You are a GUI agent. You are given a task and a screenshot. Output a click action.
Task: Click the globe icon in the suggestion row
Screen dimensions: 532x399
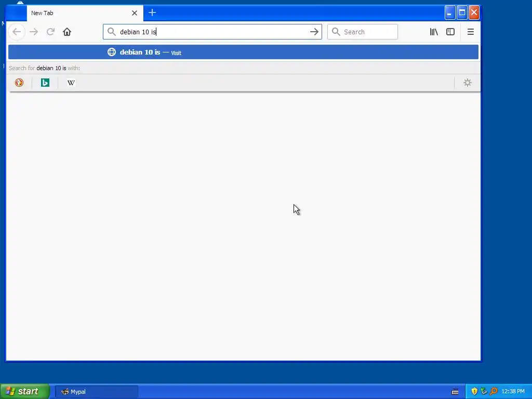pyautogui.click(x=112, y=52)
